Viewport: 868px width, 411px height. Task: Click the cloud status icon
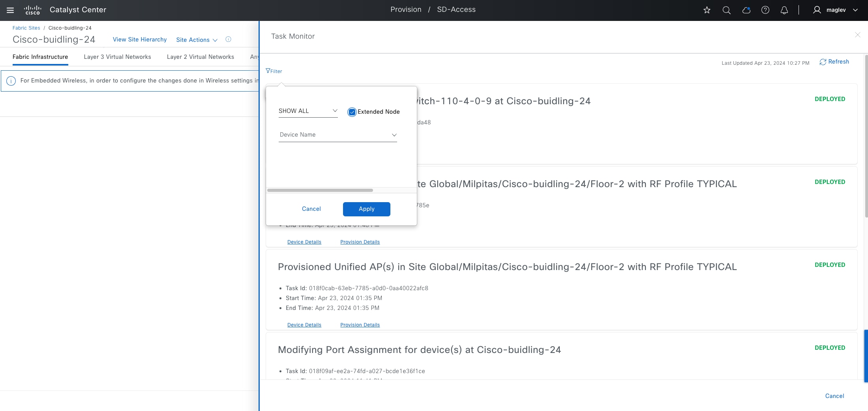pyautogui.click(x=746, y=10)
